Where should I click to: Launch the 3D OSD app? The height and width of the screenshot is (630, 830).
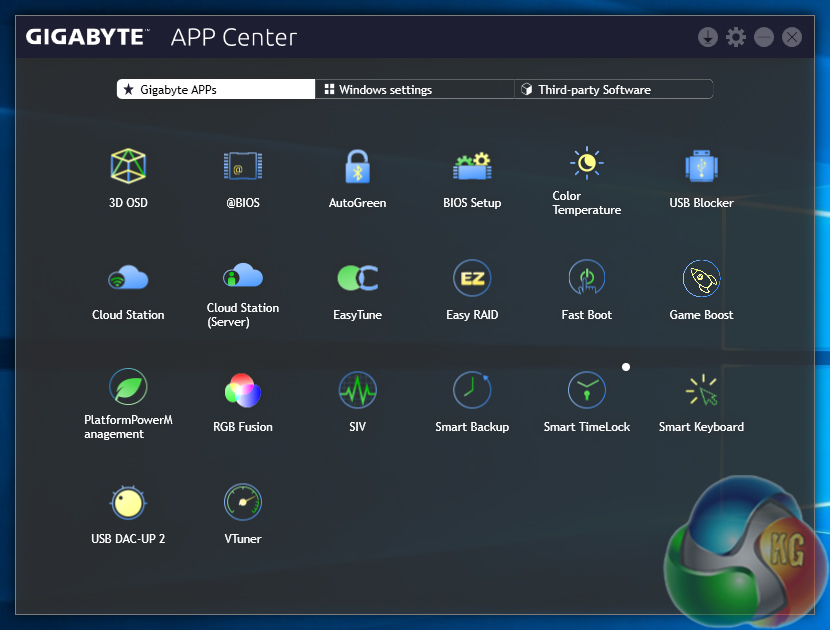pyautogui.click(x=128, y=166)
